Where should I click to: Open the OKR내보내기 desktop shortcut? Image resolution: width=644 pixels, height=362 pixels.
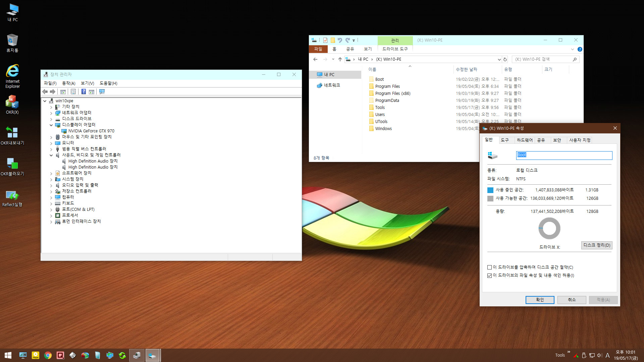(12, 135)
